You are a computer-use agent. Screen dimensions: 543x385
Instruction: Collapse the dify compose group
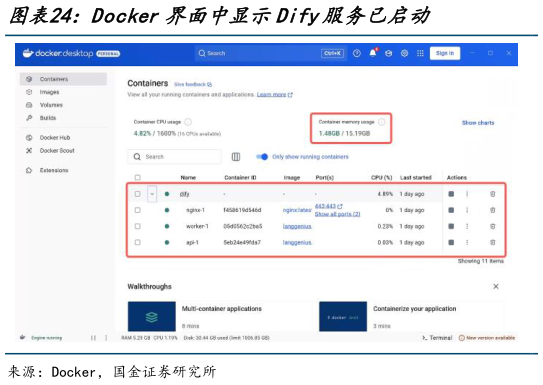152,194
